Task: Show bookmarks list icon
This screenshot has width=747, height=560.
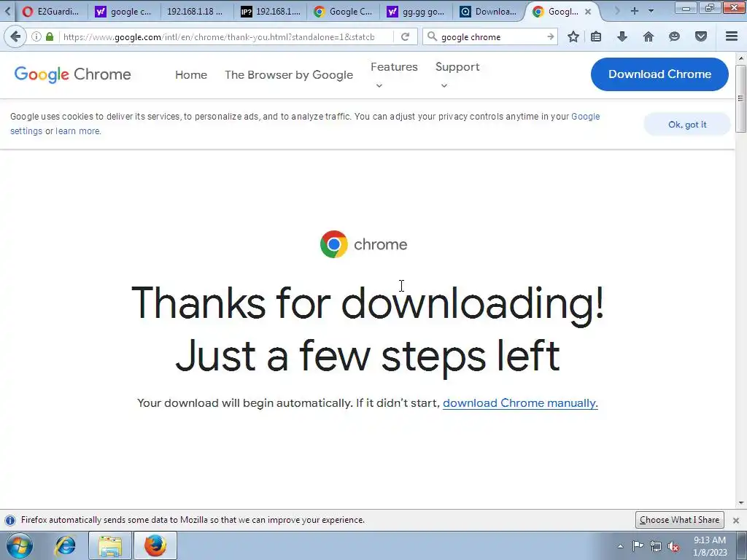Action: pyautogui.click(x=596, y=36)
